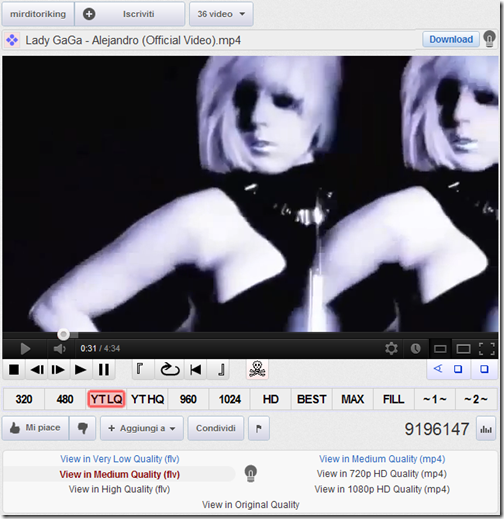Expand the Aggiungi a dropdown
504x519 pixels.
[142, 428]
